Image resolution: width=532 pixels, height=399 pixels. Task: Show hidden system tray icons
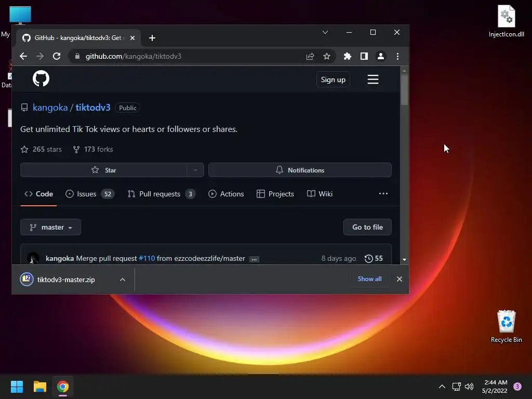click(442, 387)
